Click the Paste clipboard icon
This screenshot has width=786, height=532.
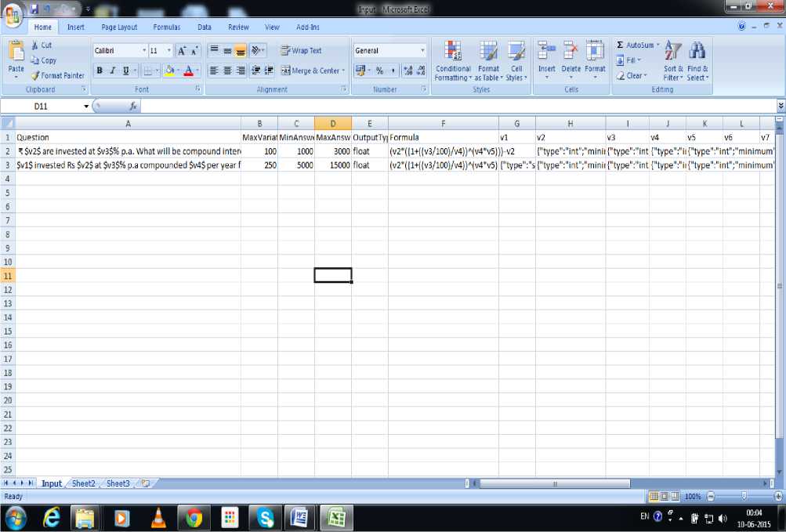16,51
